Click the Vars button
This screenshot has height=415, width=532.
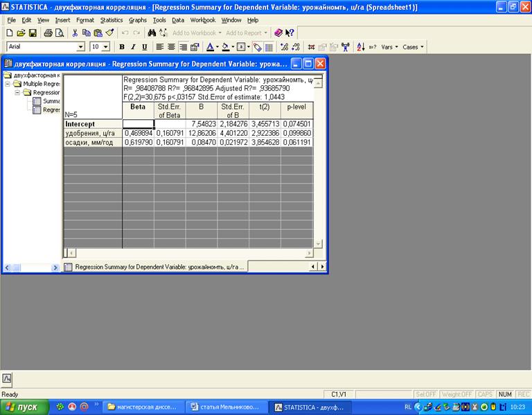[x=389, y=47]
